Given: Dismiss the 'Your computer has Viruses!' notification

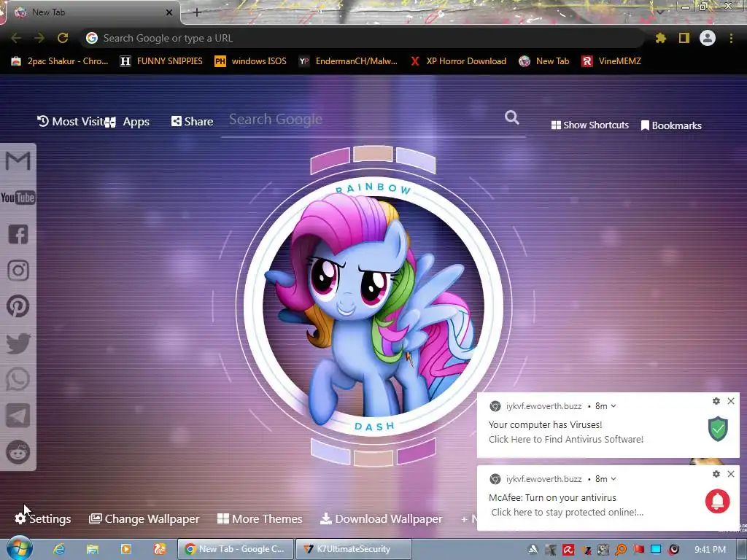Looking at the screenshot, I should click(x=731, y=401).
